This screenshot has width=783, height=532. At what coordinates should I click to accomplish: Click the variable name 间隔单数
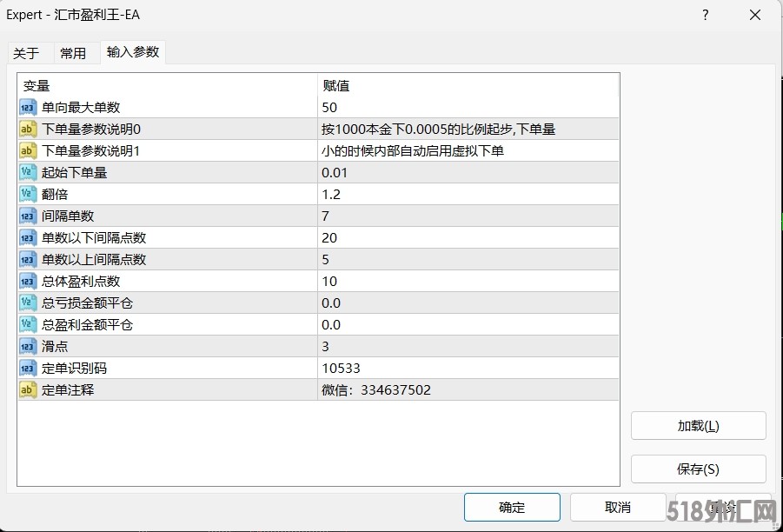[x=68, y=216]
